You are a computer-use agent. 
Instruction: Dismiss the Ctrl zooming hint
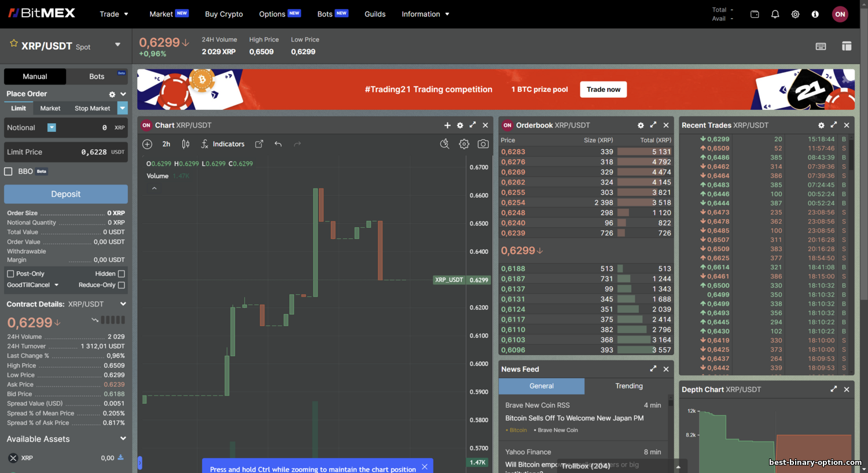[425, 467]
